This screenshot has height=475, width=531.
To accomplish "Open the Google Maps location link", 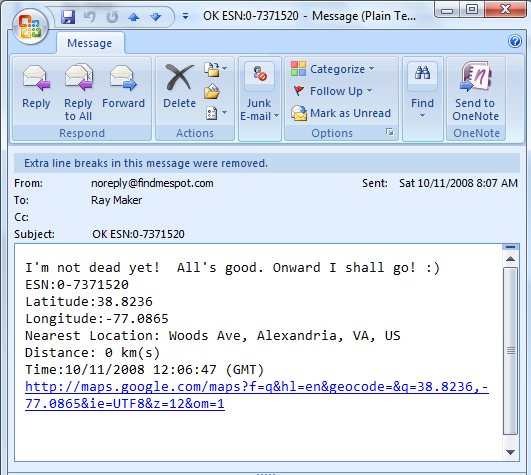I will [257, 395].
